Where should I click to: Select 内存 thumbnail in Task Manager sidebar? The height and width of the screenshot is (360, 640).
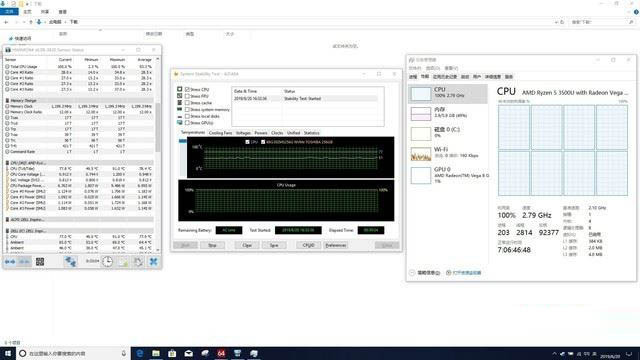421,114
